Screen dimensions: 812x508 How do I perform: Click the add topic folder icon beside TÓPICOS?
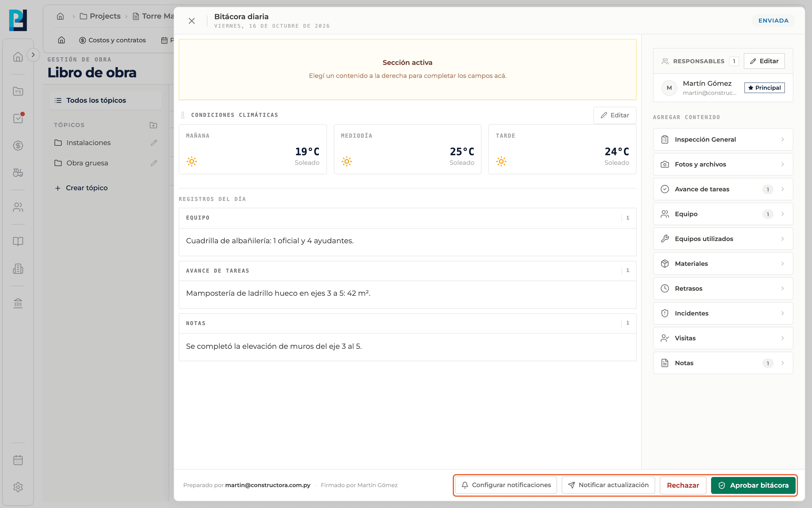click(x=153, y=125)
